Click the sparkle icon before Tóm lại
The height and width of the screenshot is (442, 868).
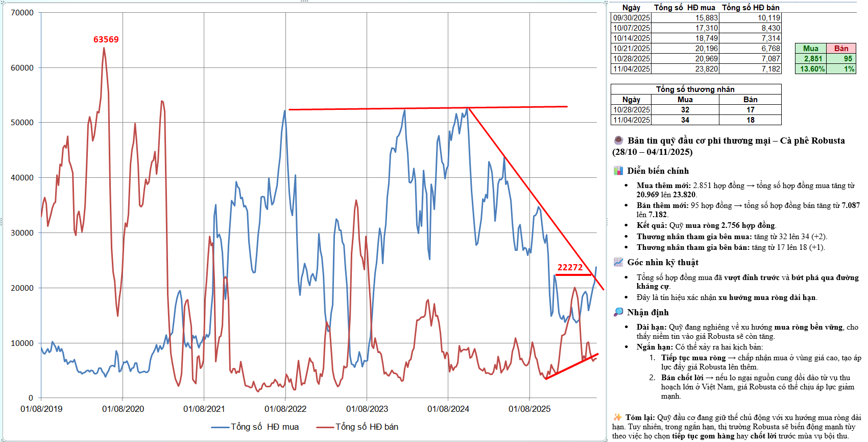pyautogui.click(x=617, y=417)
